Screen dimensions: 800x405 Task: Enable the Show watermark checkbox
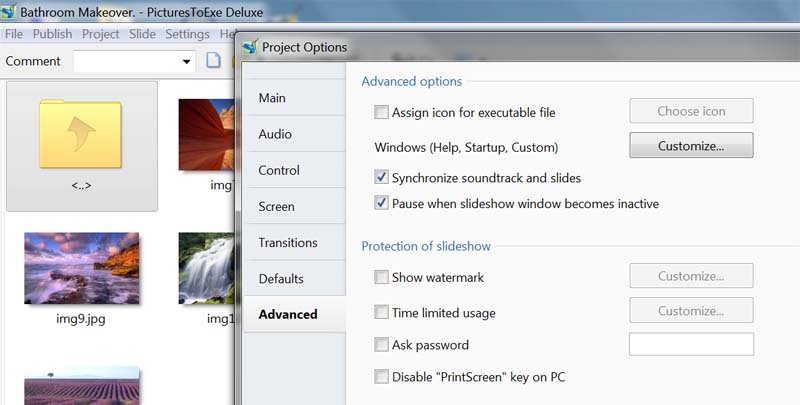click(x=381, y=277)
